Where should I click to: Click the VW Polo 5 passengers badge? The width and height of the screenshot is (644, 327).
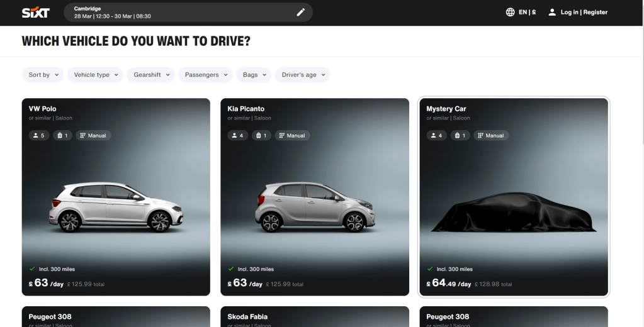(x=39, y=135)
